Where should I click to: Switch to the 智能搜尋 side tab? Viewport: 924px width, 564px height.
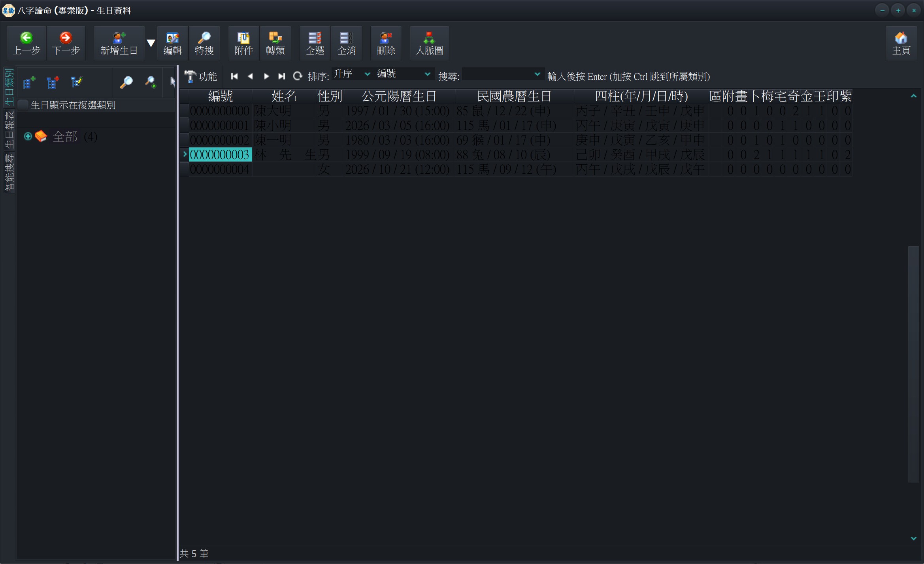click(9, 173)
